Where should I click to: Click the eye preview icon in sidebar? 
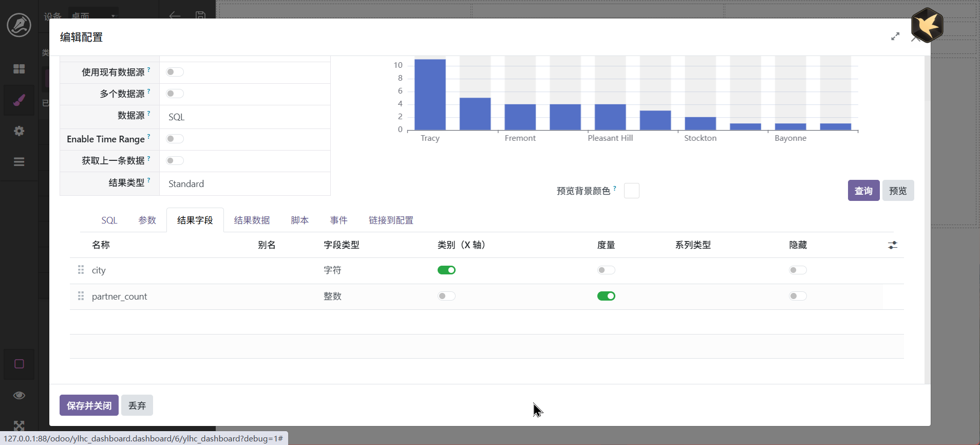(x=19, y=395)
